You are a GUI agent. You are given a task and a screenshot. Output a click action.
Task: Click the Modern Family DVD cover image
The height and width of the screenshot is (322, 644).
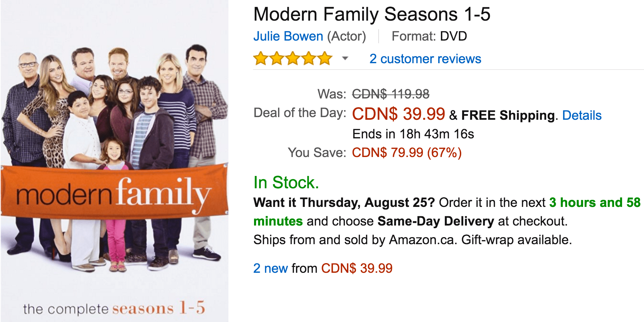pyautogui.click(x=115, y=161)
